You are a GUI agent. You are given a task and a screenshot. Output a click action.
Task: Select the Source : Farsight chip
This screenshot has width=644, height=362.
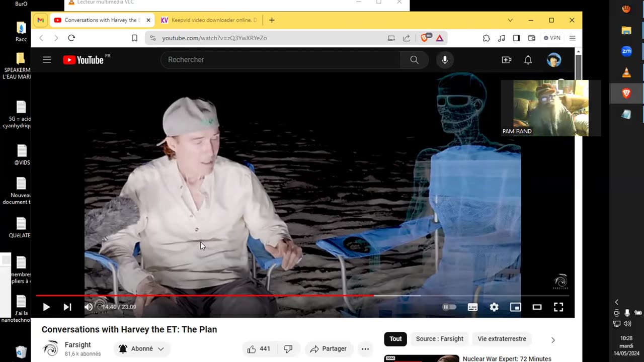[x=440, y=339]
